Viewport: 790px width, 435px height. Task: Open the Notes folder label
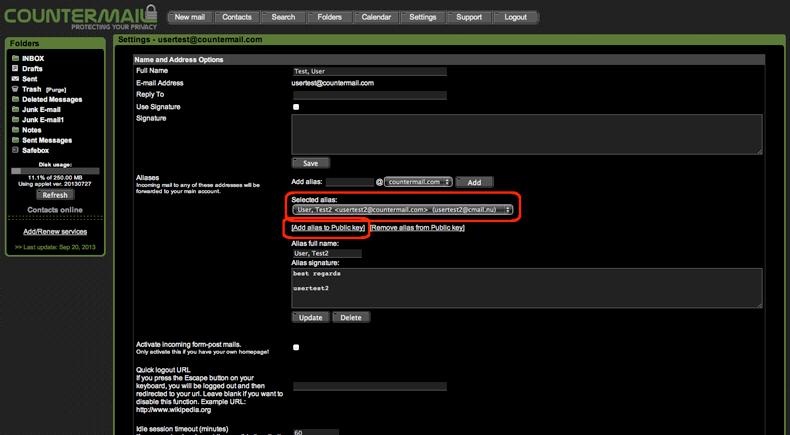(32, 130)
